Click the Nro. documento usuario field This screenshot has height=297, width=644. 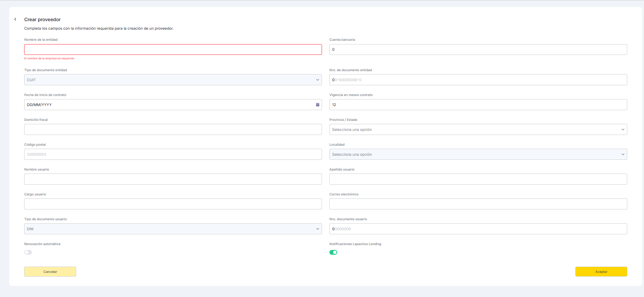pos(478,229)
